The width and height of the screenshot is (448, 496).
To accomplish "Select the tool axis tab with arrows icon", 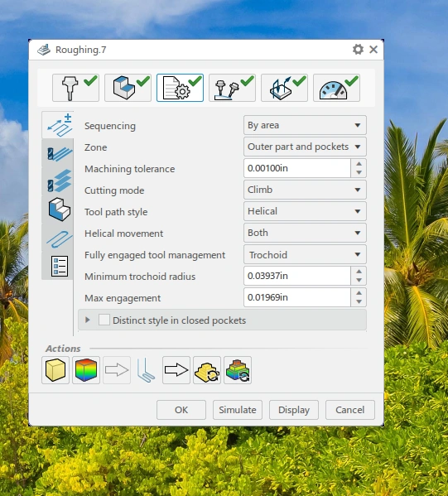I will 284,88.
